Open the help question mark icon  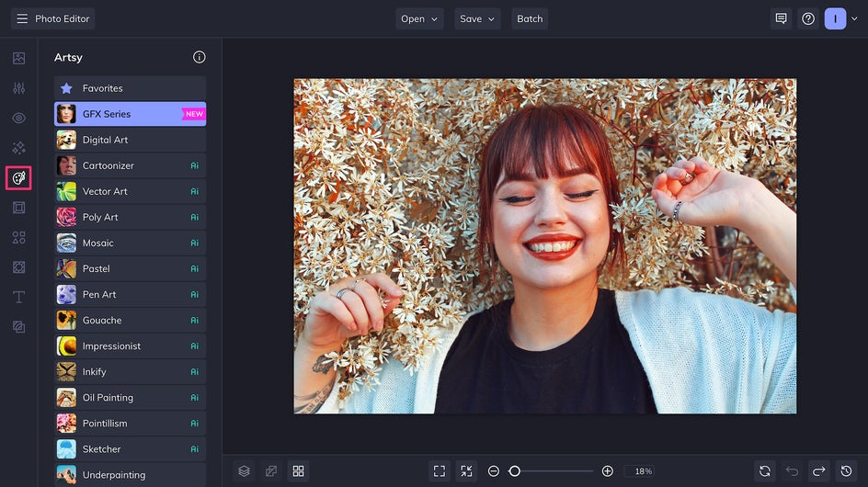click(x=808, y=18)
